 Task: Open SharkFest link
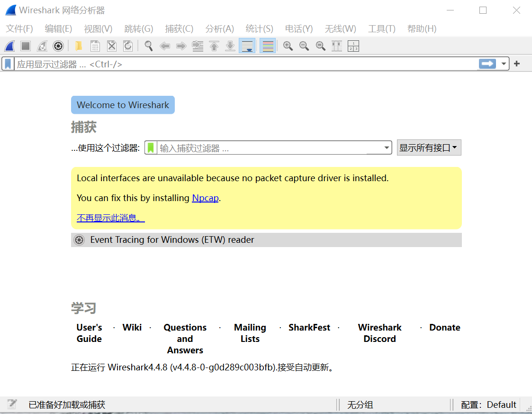pyautogui.click(x=309, y=327)
